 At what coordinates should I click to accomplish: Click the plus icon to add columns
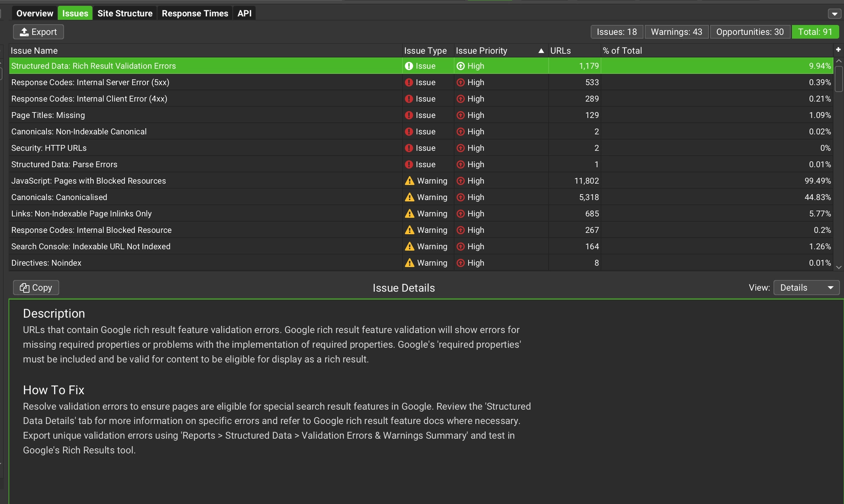(x=838, y=49)
